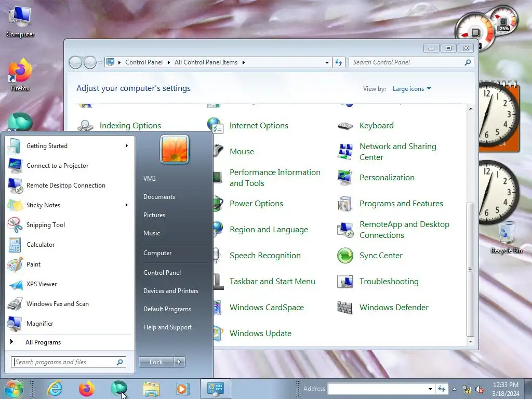This screenshot has height=399, width=532.
Task: Open Devices and Printers from Start menu
Action: pyautogui.click(x=170, y=291)
